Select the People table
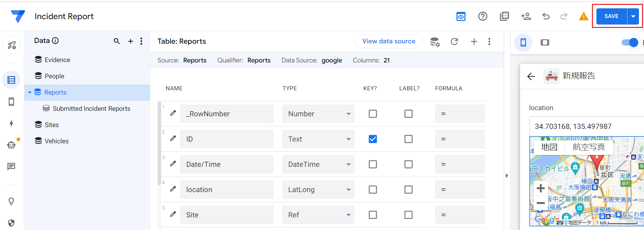The height and width of the screenshot is (230, 644). click(x=87, y=76)
